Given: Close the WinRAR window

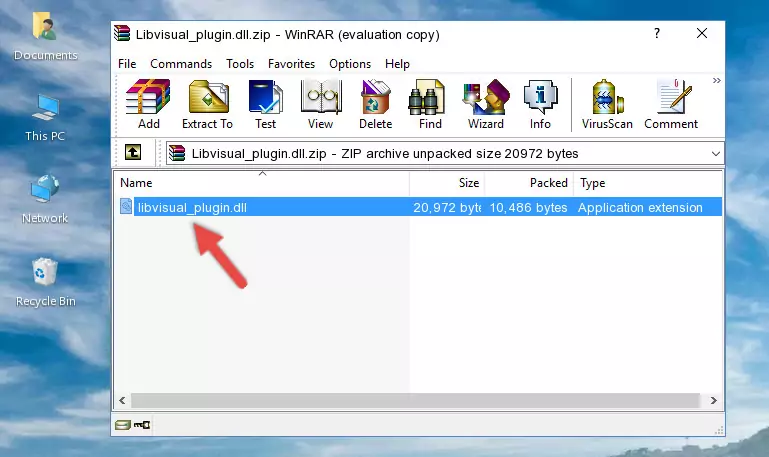Looking at the screenshot, I should pos(702,33).
